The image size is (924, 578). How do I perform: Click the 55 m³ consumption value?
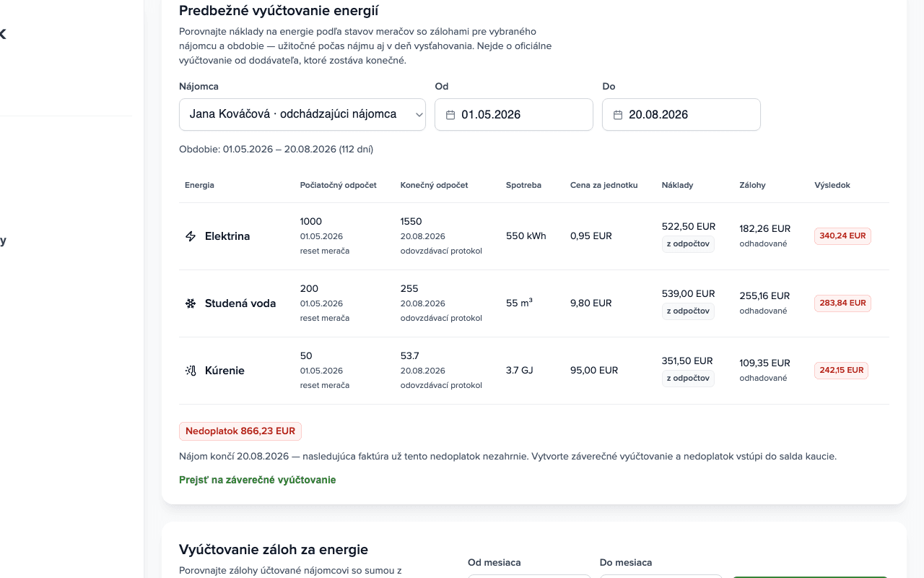point(519,303)
